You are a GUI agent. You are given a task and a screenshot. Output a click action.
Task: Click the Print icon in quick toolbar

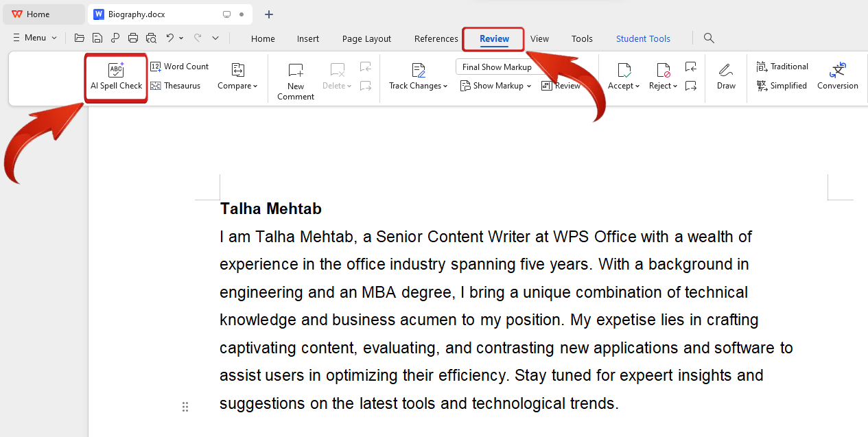133,38
